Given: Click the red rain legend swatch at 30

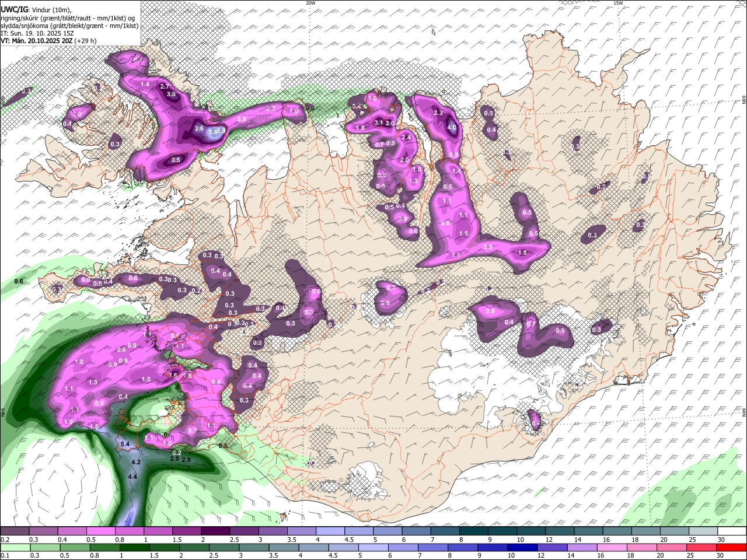Looking at the screenshot, I should (x=731, y=547).
